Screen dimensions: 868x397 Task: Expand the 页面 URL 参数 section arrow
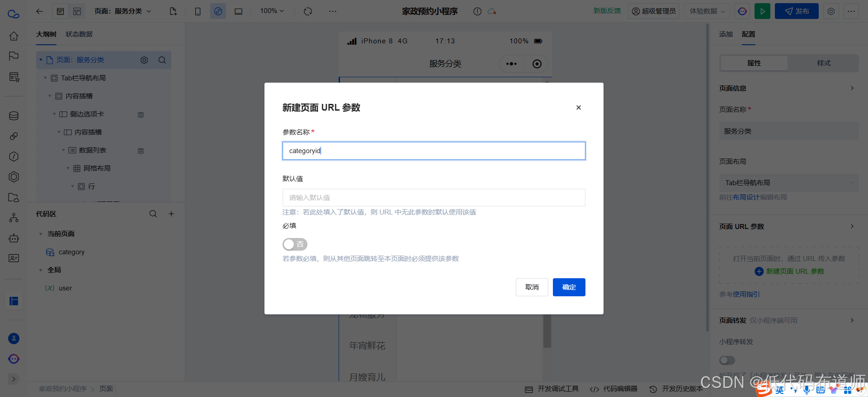click(852, 226)
